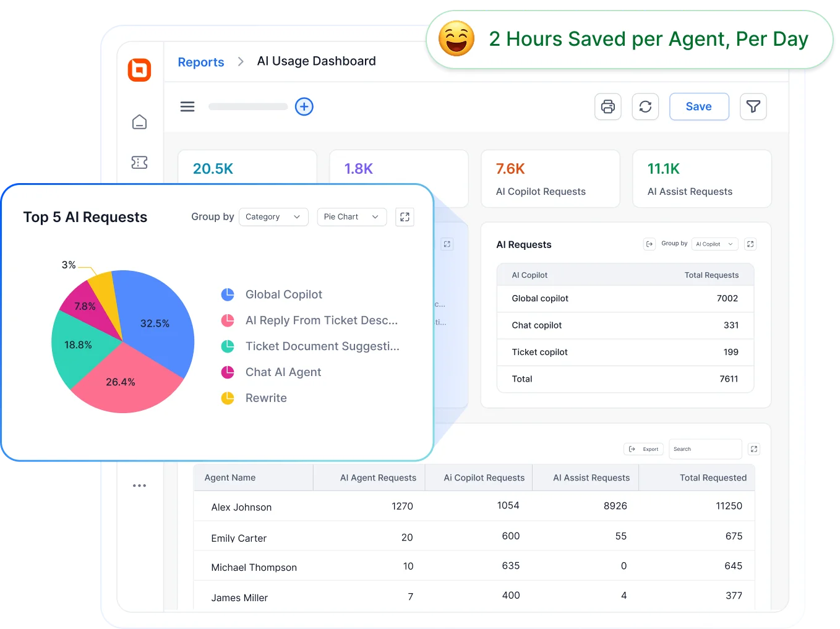Open the app logo in the top left
The height and width of the screenshot is (629, 840).
click(139, 70)
